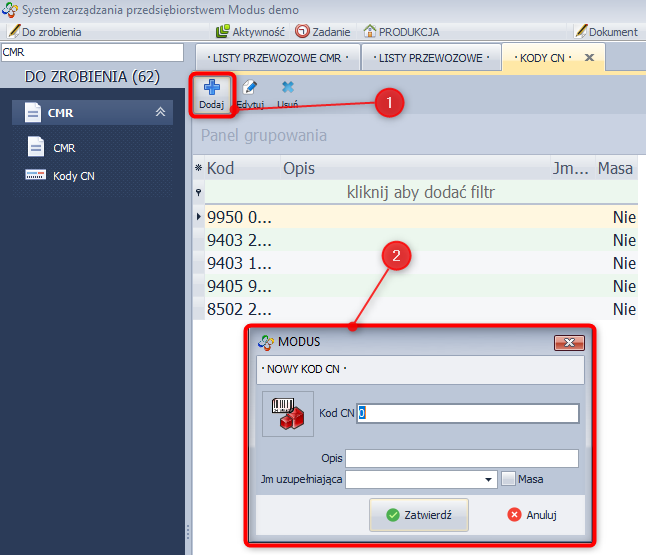The image size is (646, 555).
Task: Close the KODY CN tab
Action: [590, 58]
